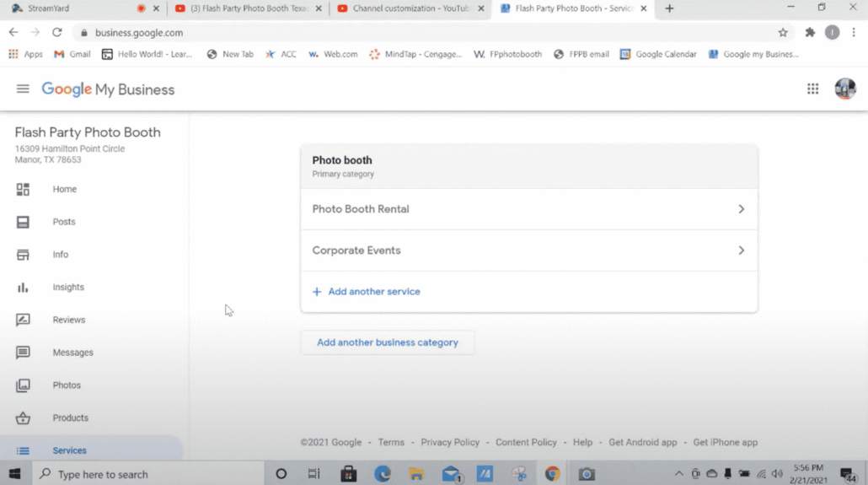Click the Reviews icon in sidebar
The height and width of the screenshot is (485, 868).
pyautogui.click(x=23, y=320)
